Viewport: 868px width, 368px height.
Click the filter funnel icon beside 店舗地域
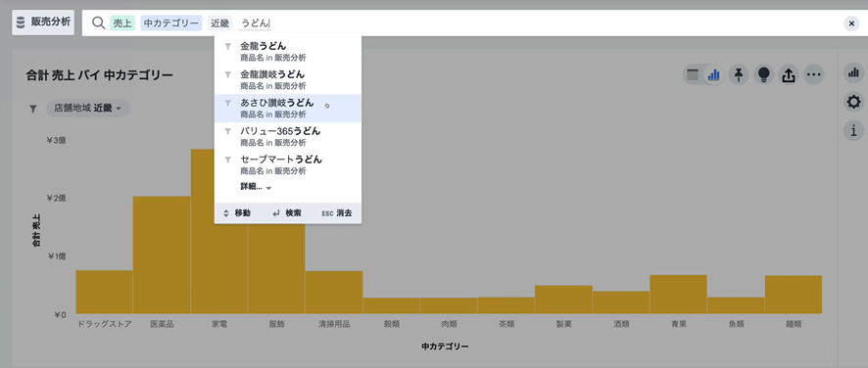[33, 109]
